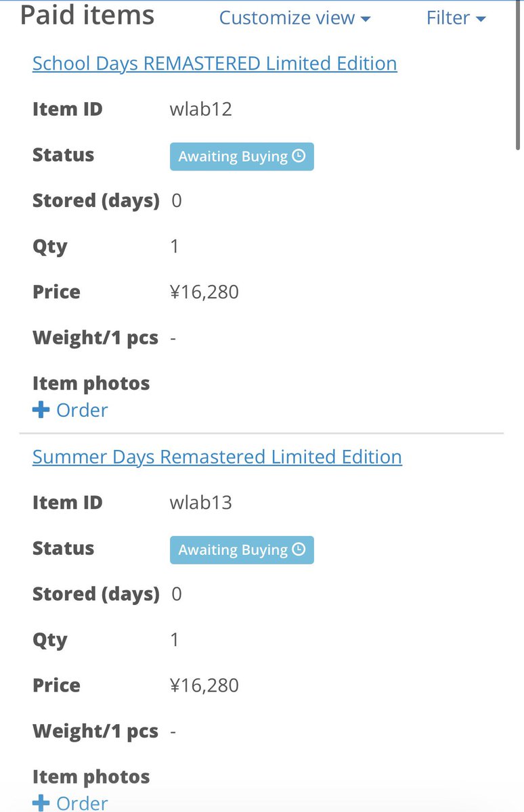The width and height of the screenshot is (524, 812).
Task: Click plus icon under Summer Days item photos
Action: click(x=41, y=803)
